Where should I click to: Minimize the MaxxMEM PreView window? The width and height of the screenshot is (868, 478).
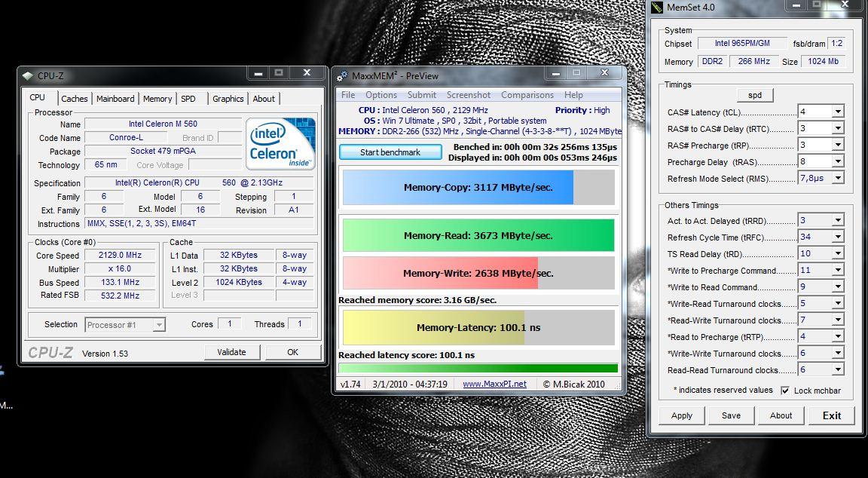pyautogui.click(x=556, y=73)
